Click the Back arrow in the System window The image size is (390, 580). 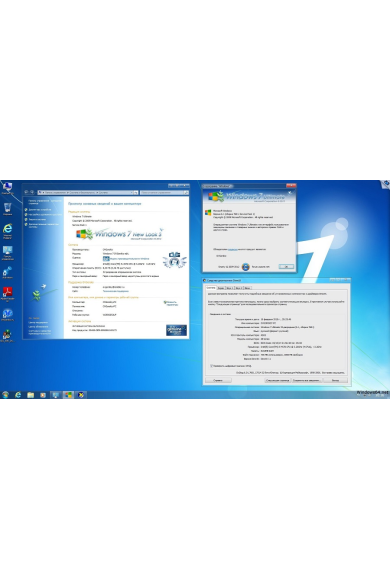coord(26,192)
